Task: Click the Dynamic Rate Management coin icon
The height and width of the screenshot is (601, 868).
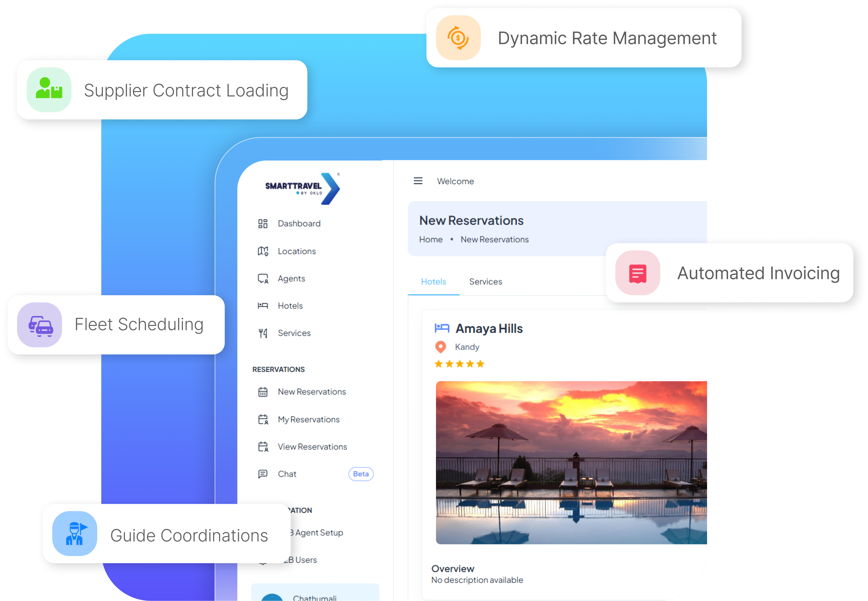Action: point(458,38)
